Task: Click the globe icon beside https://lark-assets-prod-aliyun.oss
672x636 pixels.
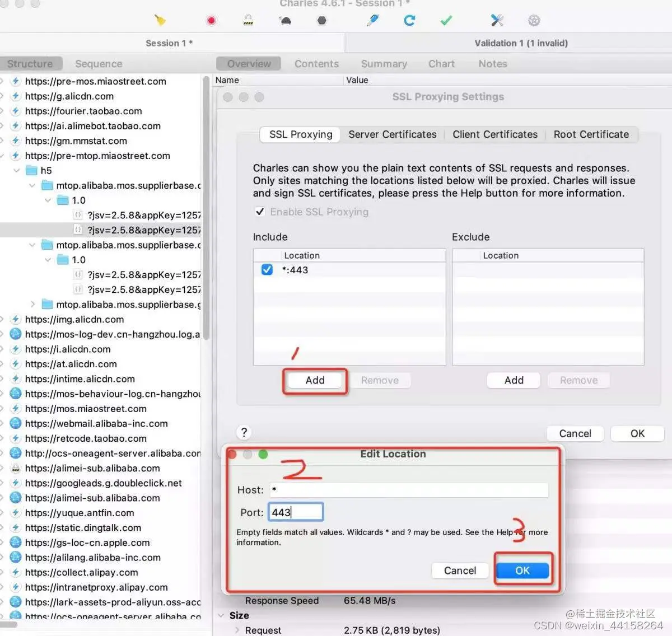Action: (16, 602)
